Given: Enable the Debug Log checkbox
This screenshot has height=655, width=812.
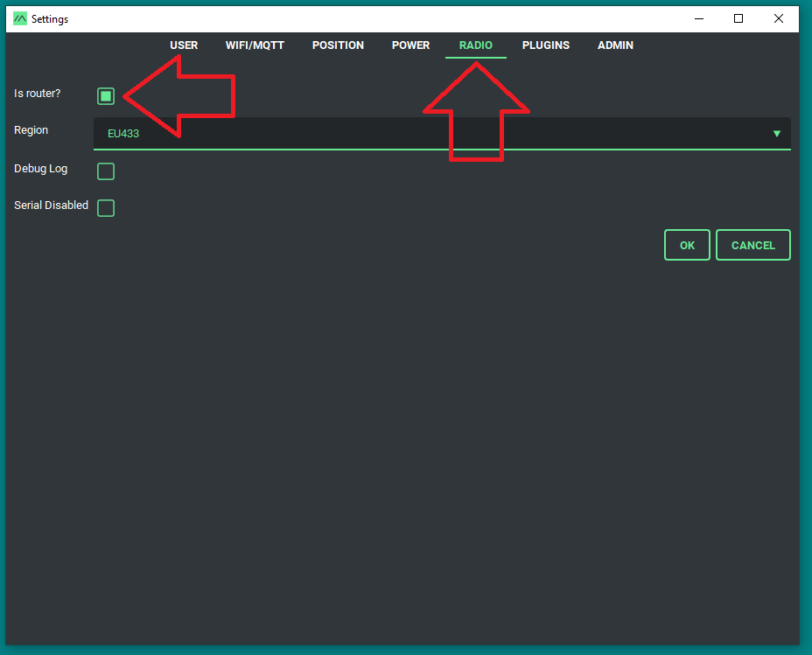Looking at the screenshot, I should pos(106,171).
